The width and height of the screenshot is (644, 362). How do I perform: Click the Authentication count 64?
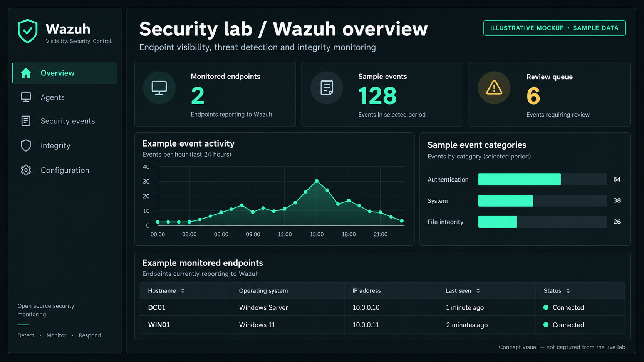click(x=617, y=179)
